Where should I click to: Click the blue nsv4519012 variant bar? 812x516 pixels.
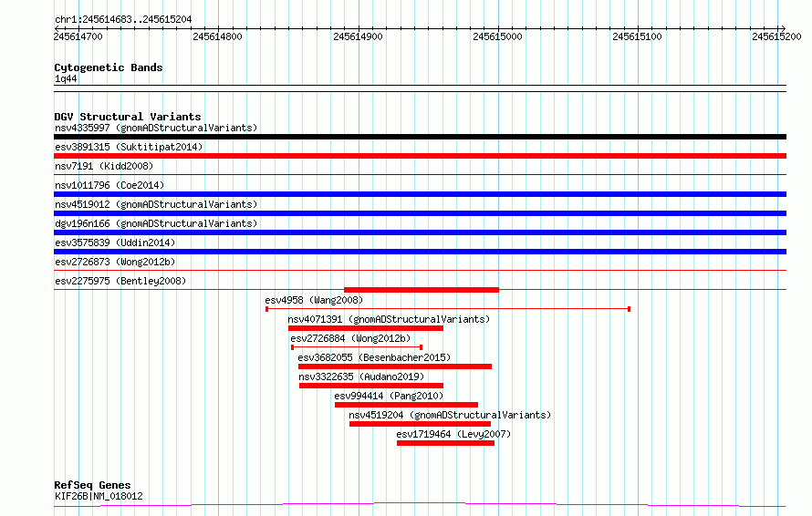(420, 213)
